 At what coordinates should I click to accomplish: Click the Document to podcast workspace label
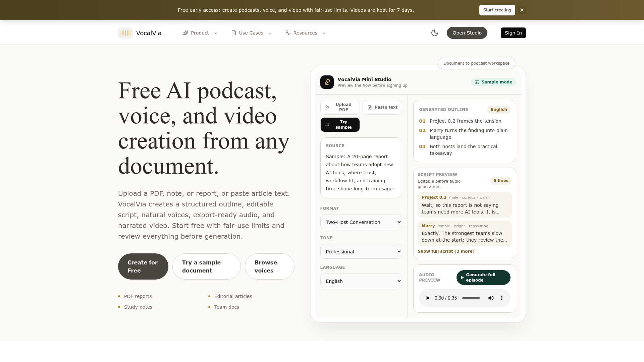point(476,63)
